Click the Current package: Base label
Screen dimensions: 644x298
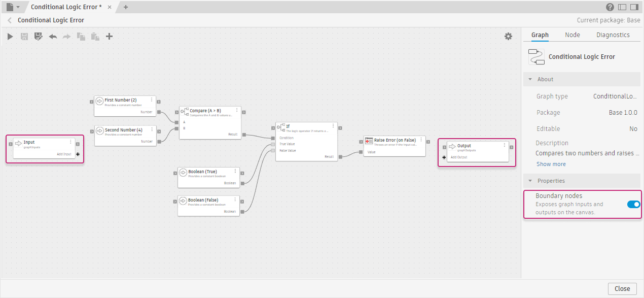[609, 20]
